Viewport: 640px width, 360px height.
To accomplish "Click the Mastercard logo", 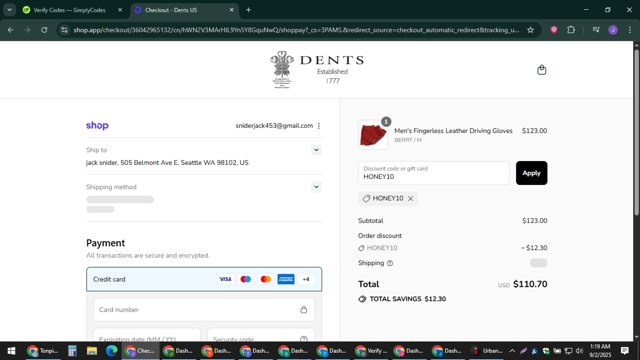I will pyautogui.click(x=266, y=279).
